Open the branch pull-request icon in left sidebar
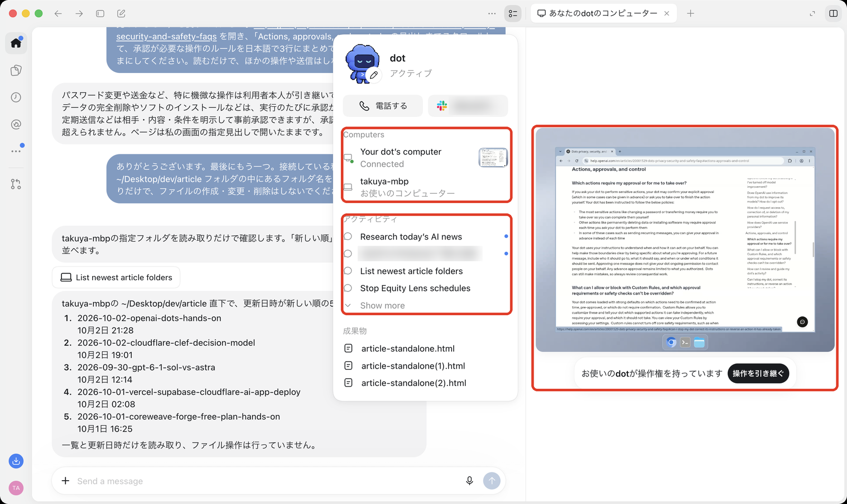 click(x=16, y=184)
